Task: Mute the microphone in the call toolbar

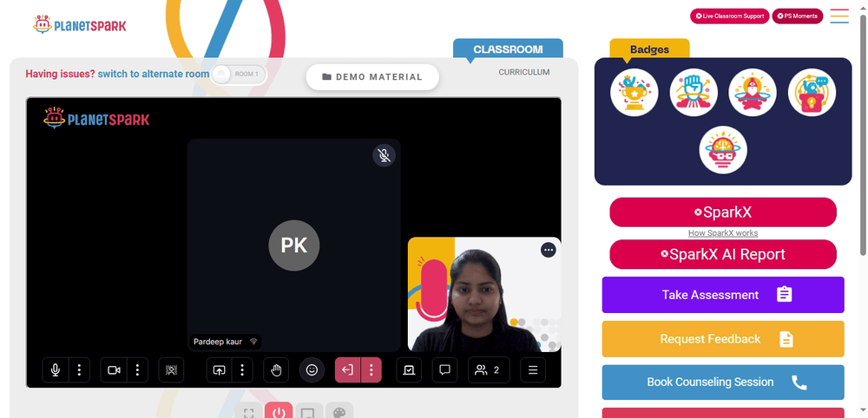Action: (56, 370)
